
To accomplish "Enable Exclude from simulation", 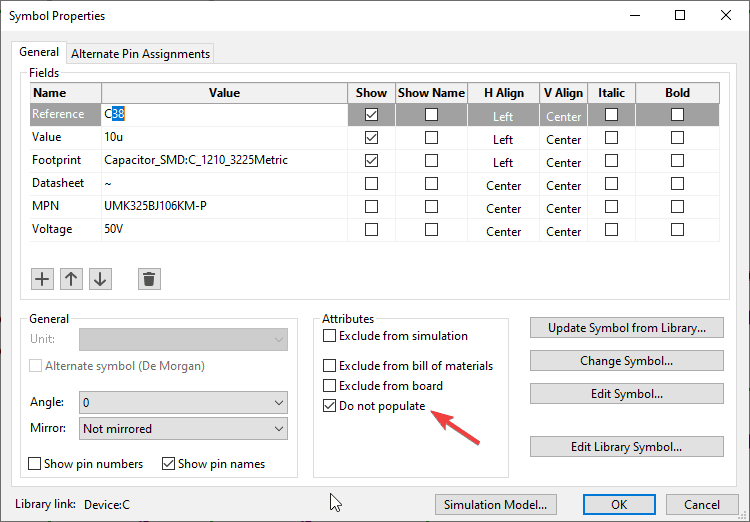I will 330,336.
